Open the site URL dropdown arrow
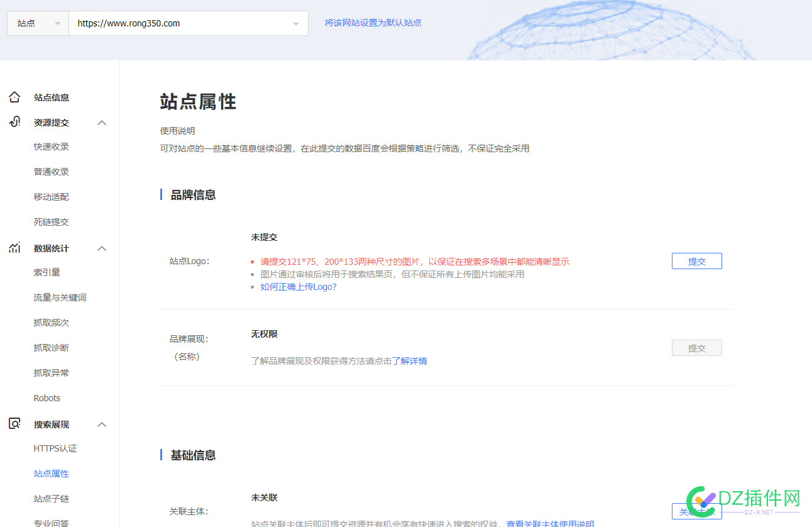The height and width of the screenshot is (527, 812). 296,24
